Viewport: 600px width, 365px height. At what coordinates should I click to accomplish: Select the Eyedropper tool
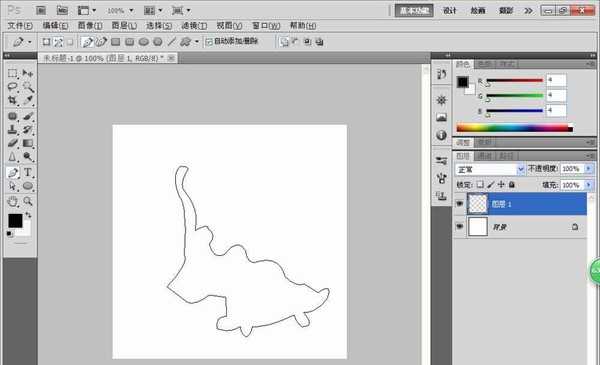(x=28, y=100)
